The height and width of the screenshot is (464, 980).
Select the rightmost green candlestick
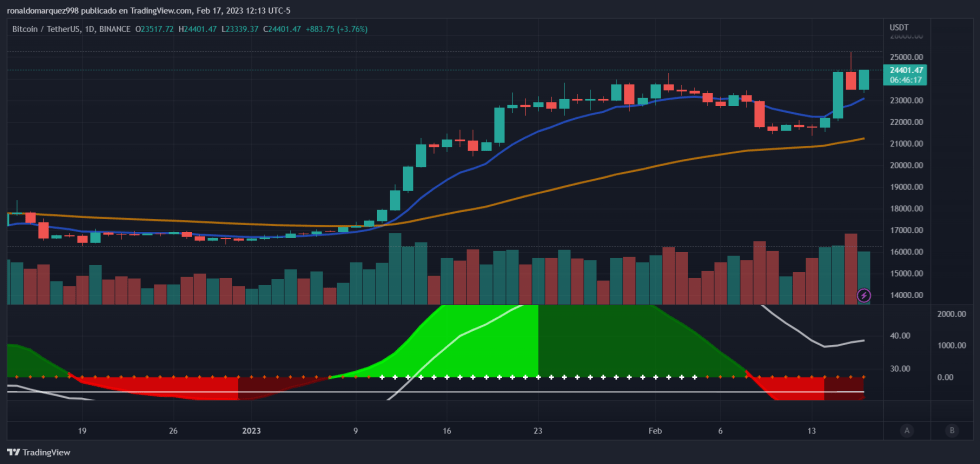864,79
